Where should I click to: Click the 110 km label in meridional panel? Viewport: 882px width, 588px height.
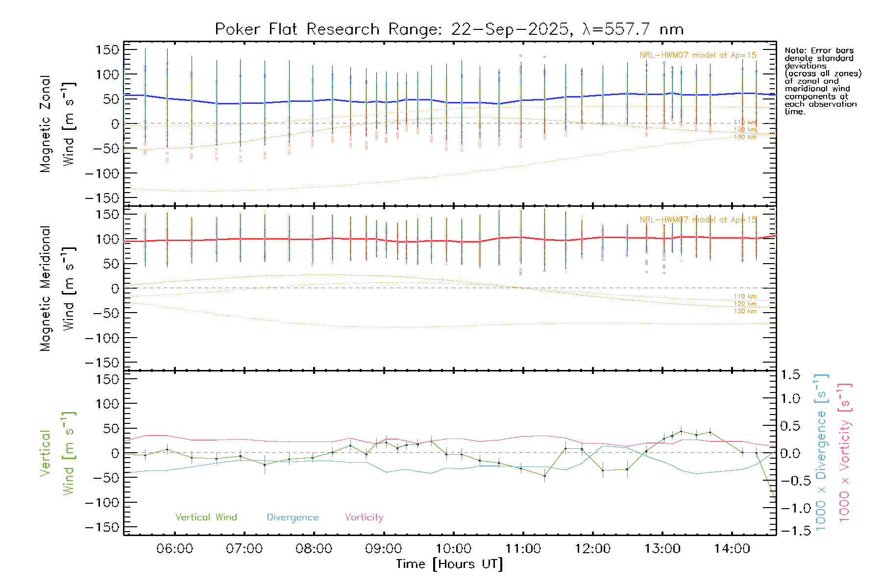[745, 296]
